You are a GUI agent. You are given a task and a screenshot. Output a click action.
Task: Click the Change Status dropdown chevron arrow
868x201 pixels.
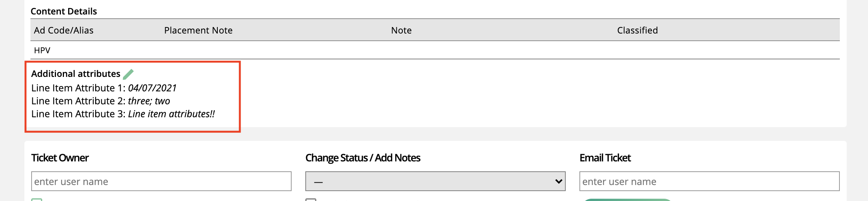coord(558,181)
